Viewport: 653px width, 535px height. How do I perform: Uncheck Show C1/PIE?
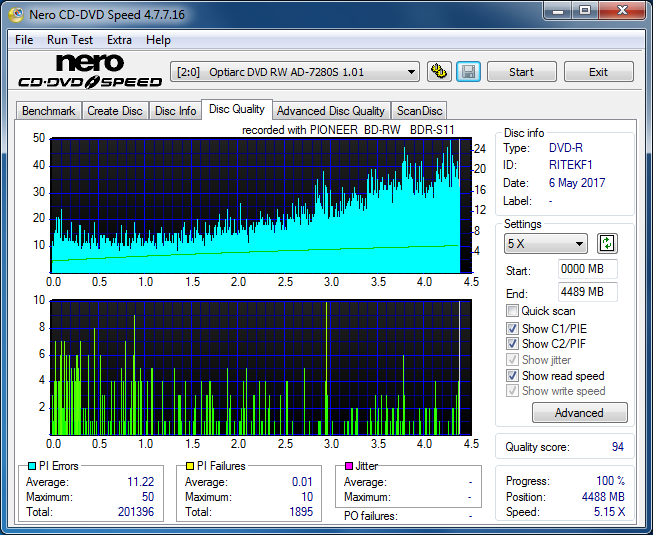(512, 328)
